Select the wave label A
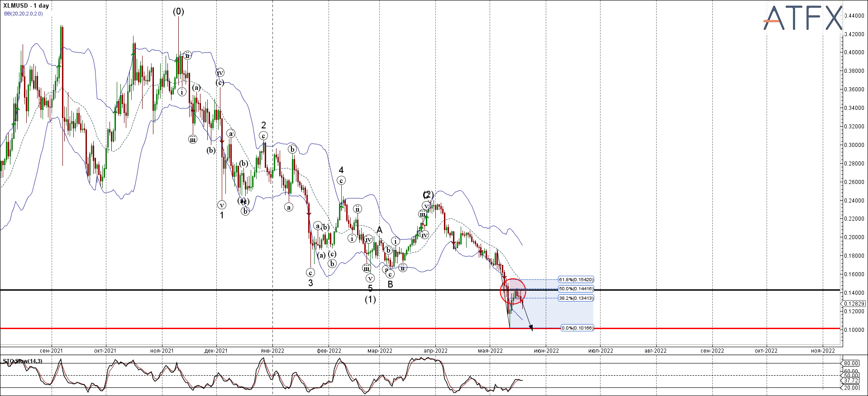 coord(379,231)
